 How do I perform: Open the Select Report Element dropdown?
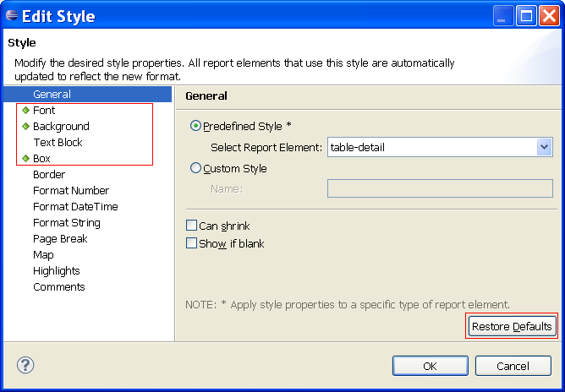[544, 147]
